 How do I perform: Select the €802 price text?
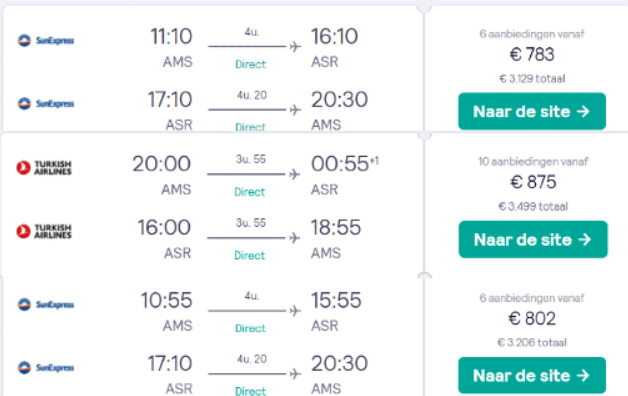[x=532, y=319]
